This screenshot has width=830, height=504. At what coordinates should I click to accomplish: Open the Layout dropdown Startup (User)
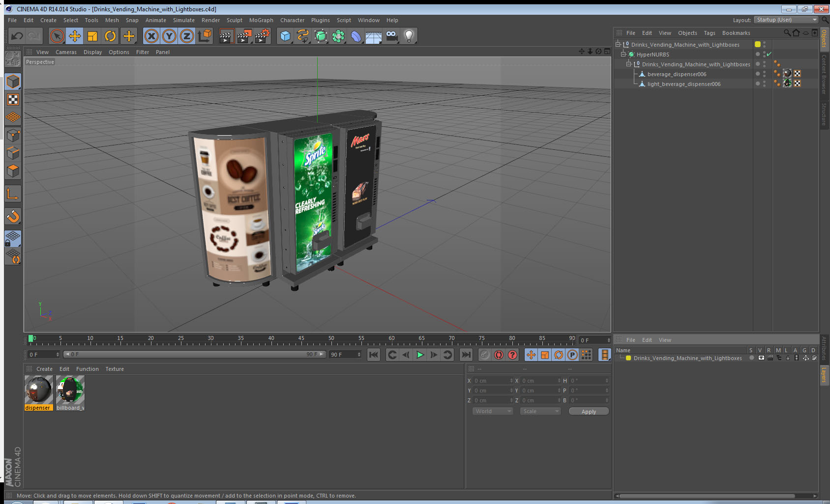[x=786, y=20]
